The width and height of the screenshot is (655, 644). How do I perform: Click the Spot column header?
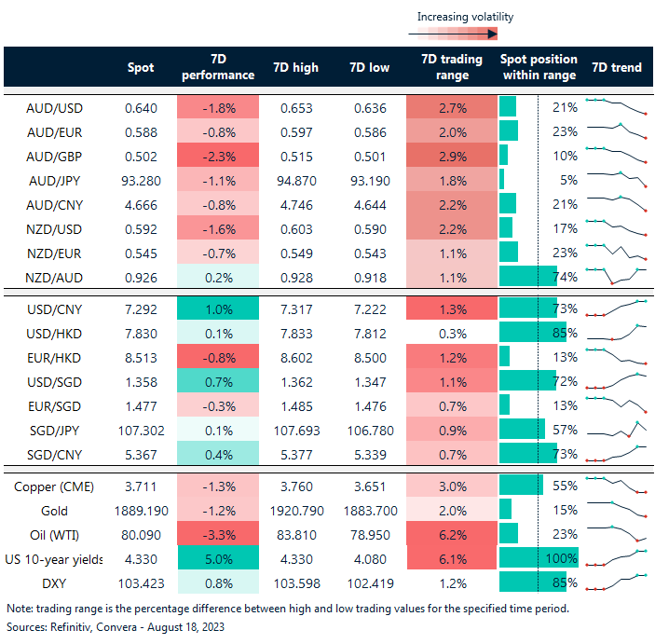[141, 67]
